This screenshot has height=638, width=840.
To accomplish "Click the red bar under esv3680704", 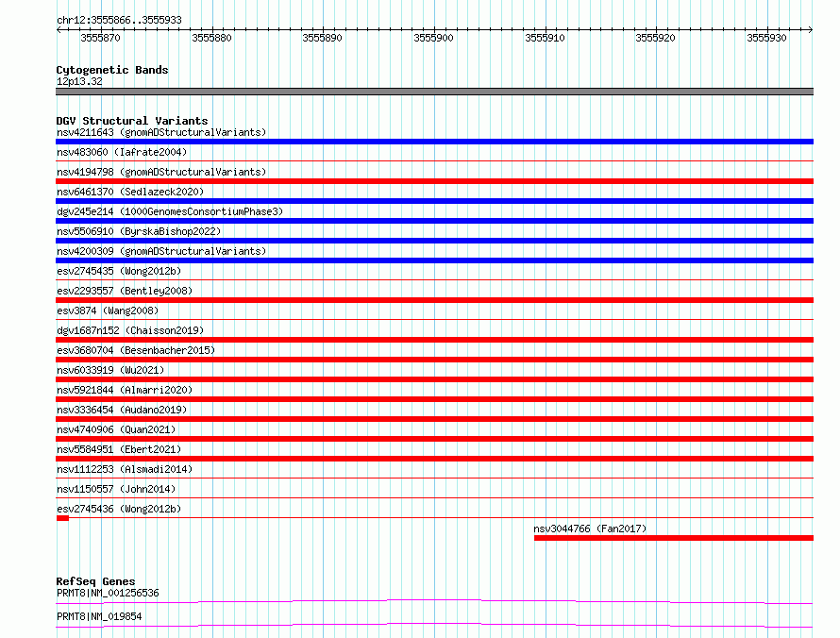I will pyautogui.click(x=434, y=360).
